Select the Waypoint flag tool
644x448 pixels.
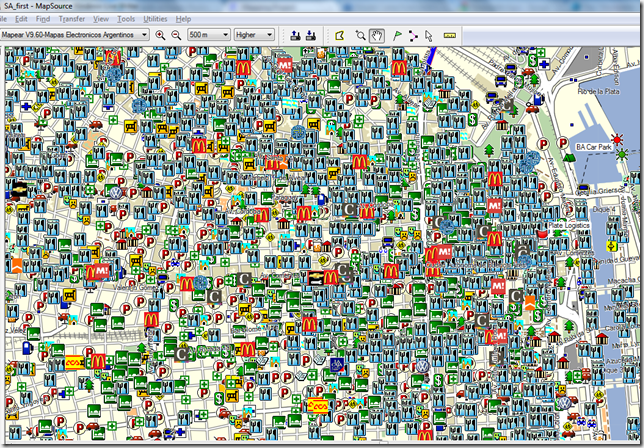397,36
